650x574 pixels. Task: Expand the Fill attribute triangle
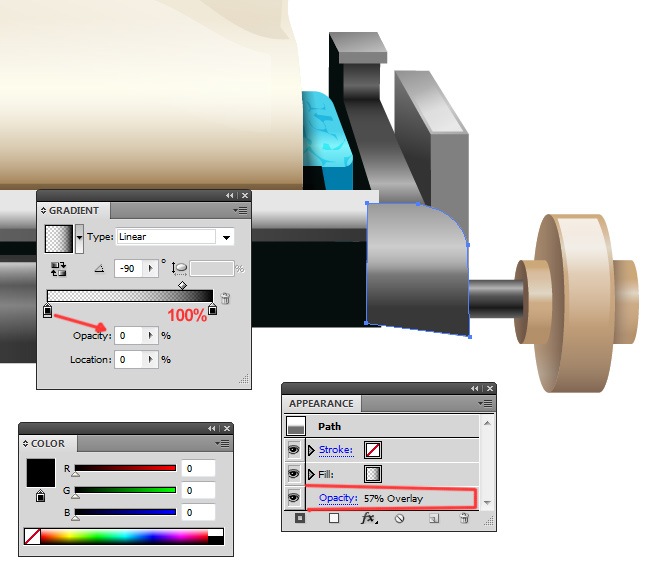pos(312,474)
